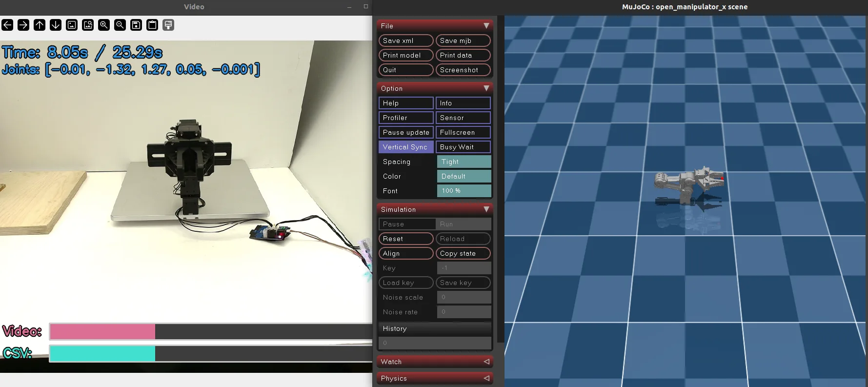This screenshot has height=387, width=868.
Task: Click the History slider field
Action: (x=435, y=343)
